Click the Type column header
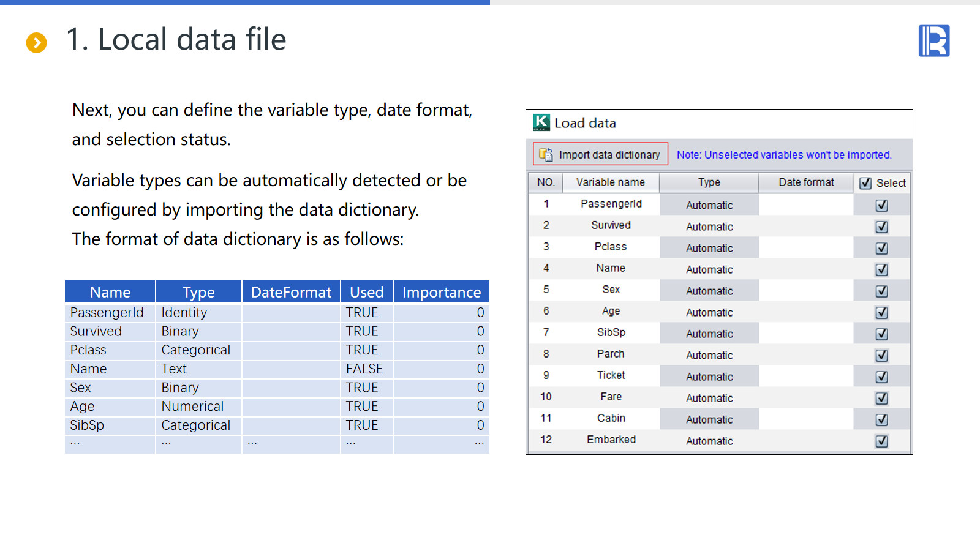The height and width of the screenshot is (551, 980). pos(709,182)
